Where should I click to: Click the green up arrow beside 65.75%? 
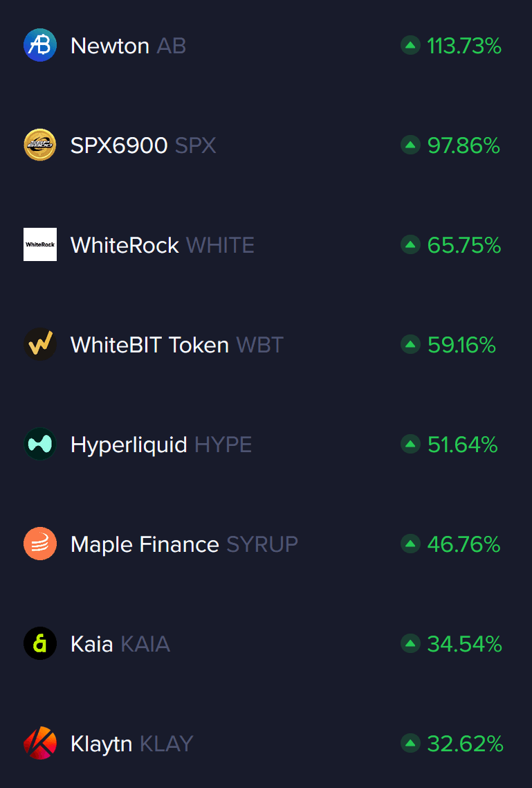410,245
